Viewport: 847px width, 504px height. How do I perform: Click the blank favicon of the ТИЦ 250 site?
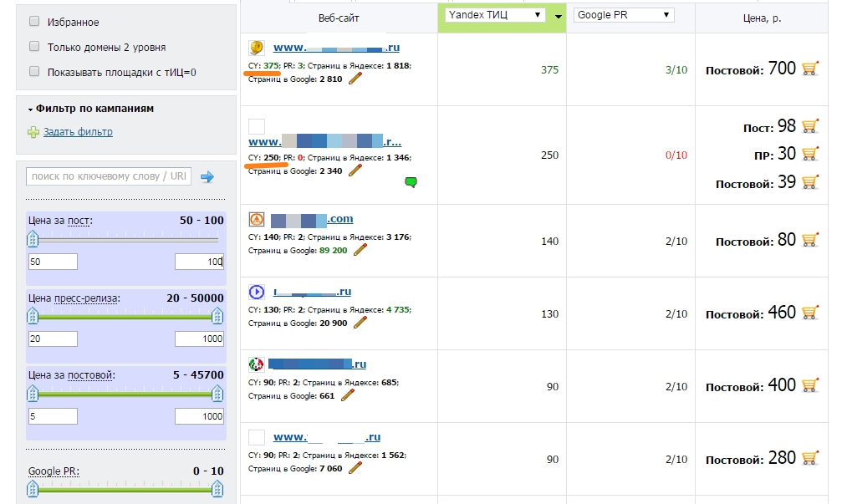257,126
